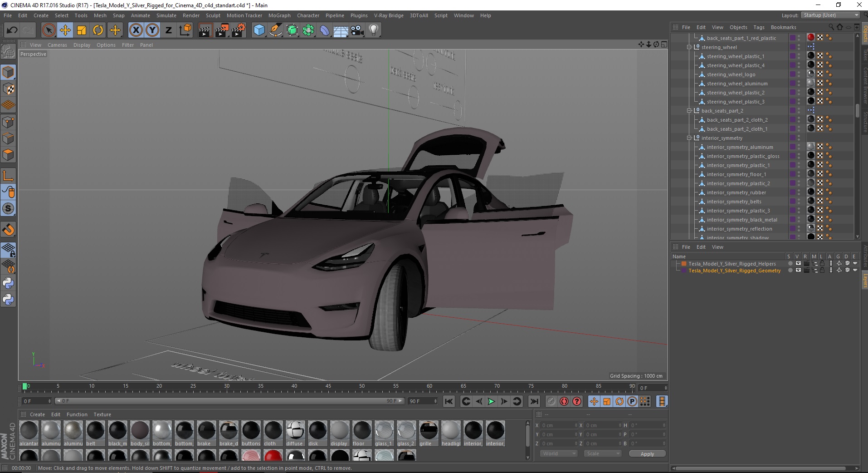This screenshot has width=868, height=473.
Task: Open the V-Ray Bridge menu
Action: click(389, 15)
